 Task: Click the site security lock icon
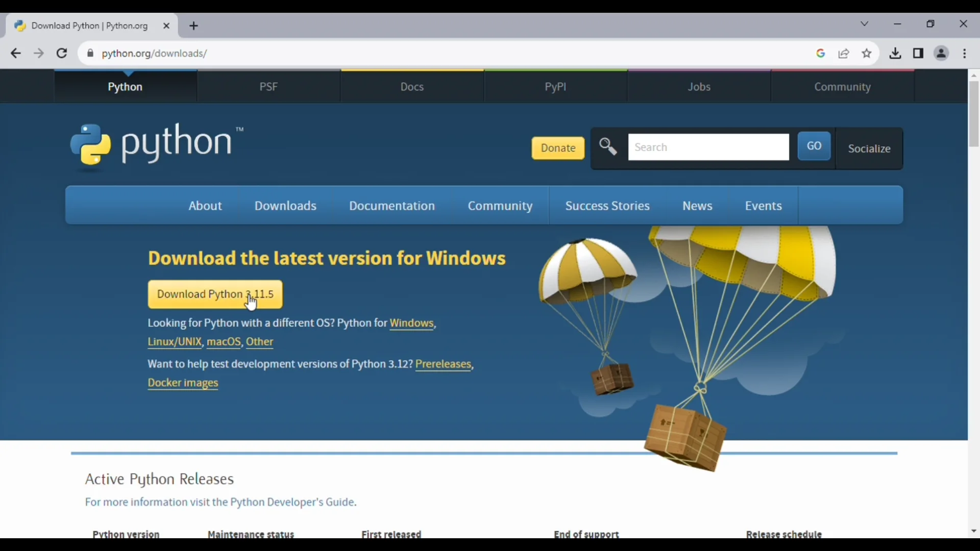tap(90, 53)
